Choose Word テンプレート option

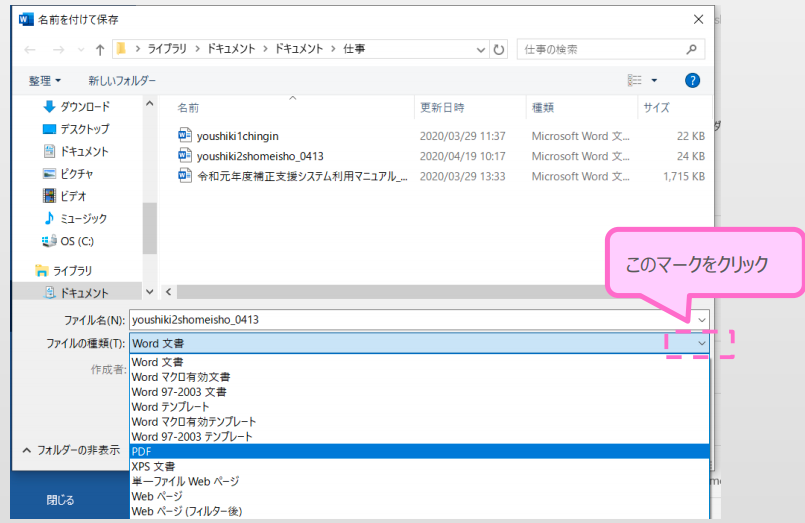click(419, 406)
